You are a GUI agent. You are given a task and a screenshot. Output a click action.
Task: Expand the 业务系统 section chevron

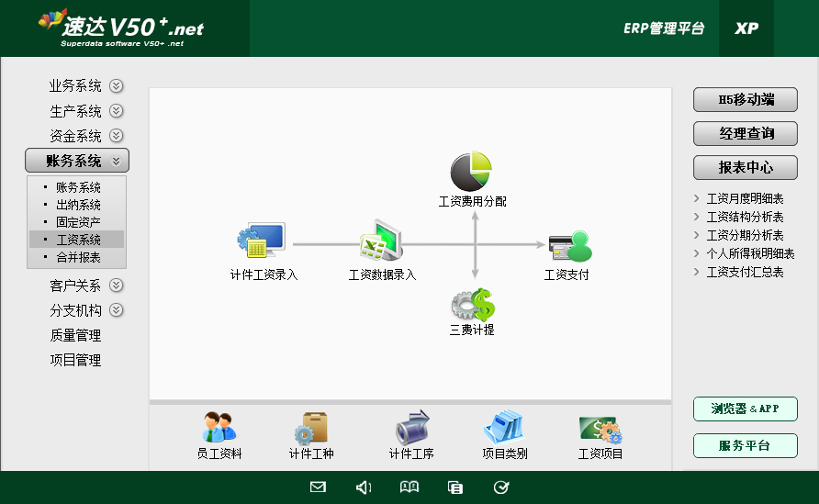pos(117,86)
